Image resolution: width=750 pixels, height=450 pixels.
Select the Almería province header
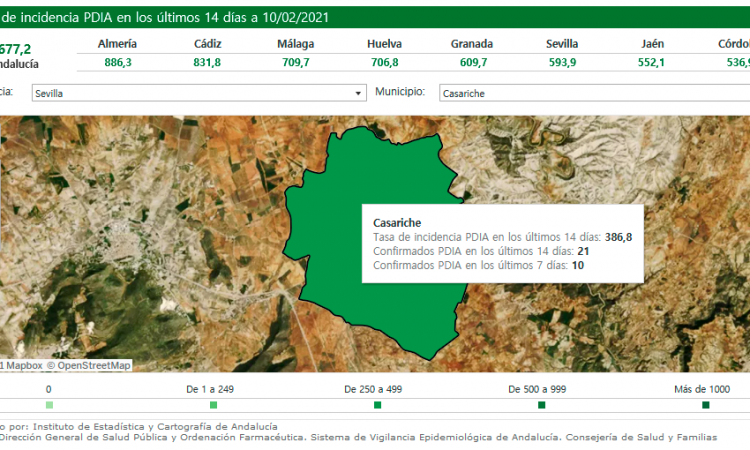point(119,44)
